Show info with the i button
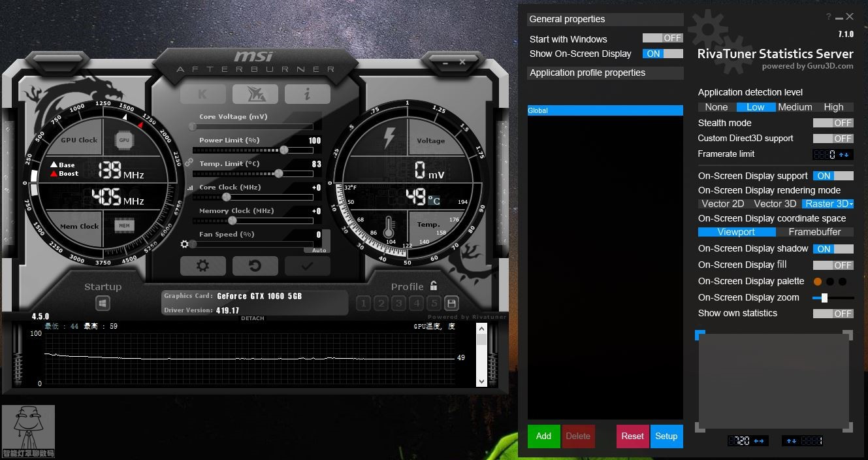Screen dimensions: 868x460 [308, 94]
